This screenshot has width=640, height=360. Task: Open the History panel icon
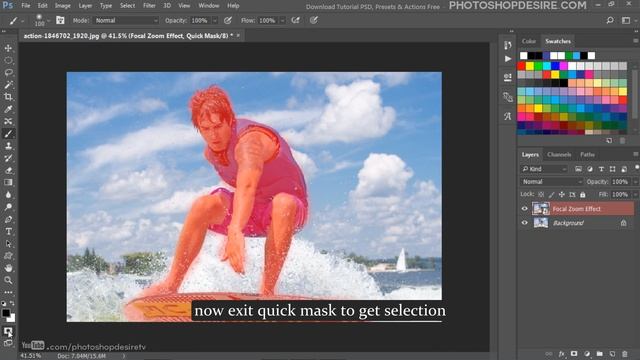pyautogui.click(x=507, y=45)
